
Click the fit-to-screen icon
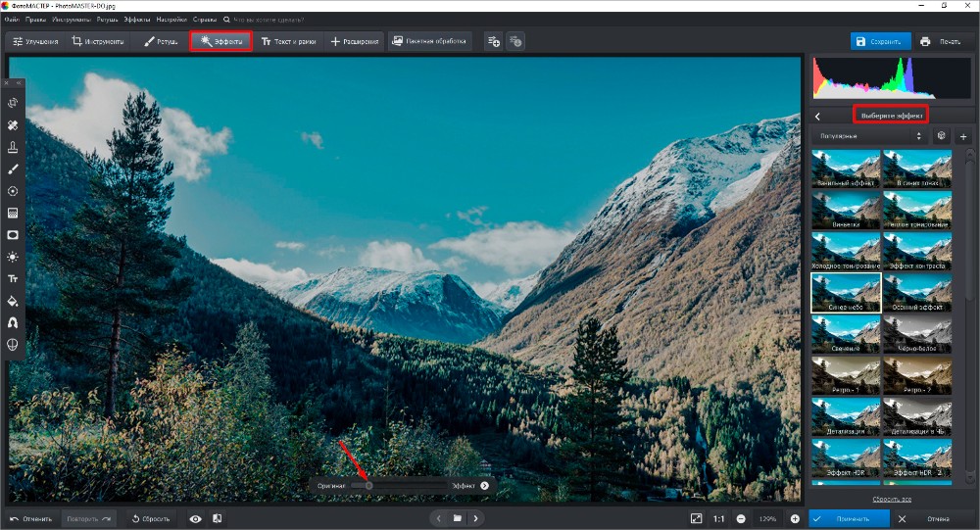pos(695,518)
